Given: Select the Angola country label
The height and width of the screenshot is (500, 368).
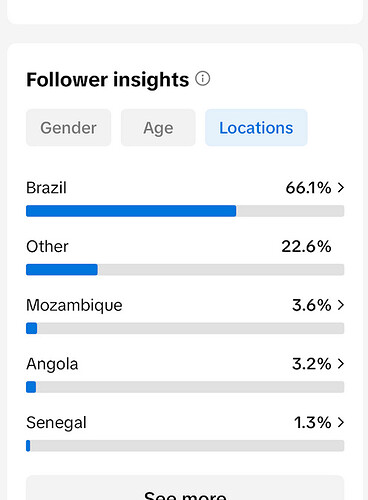Looking at the screenshot, I should 52,364.
